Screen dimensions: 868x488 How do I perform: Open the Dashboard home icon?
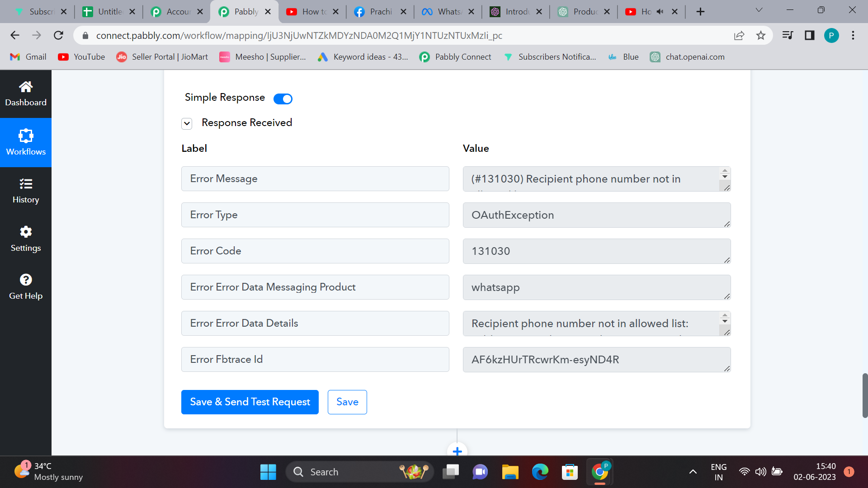click(26, 87)
